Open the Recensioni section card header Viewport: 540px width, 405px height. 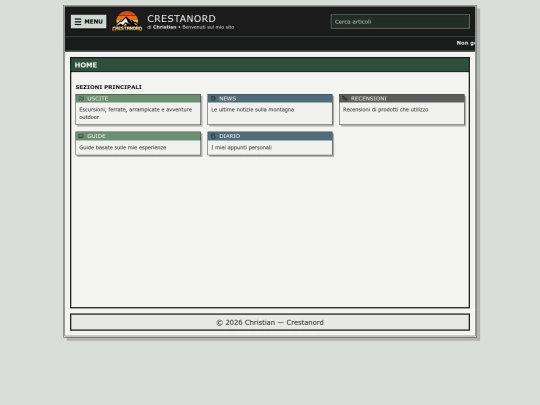click(402, 98)
